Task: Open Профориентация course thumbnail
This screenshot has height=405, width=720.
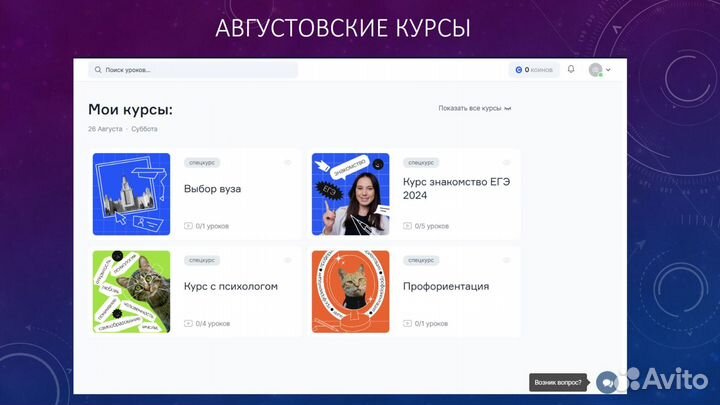Action: point(350,292)
